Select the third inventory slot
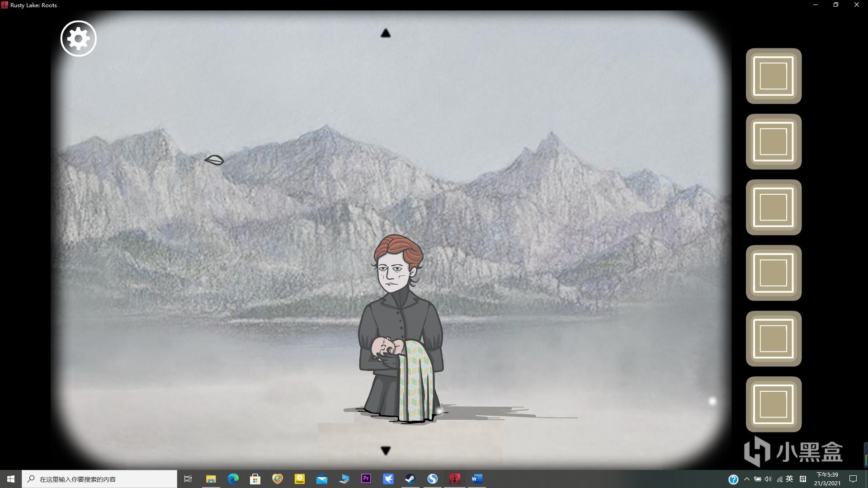Screen dimensions: 868x488 773,207
